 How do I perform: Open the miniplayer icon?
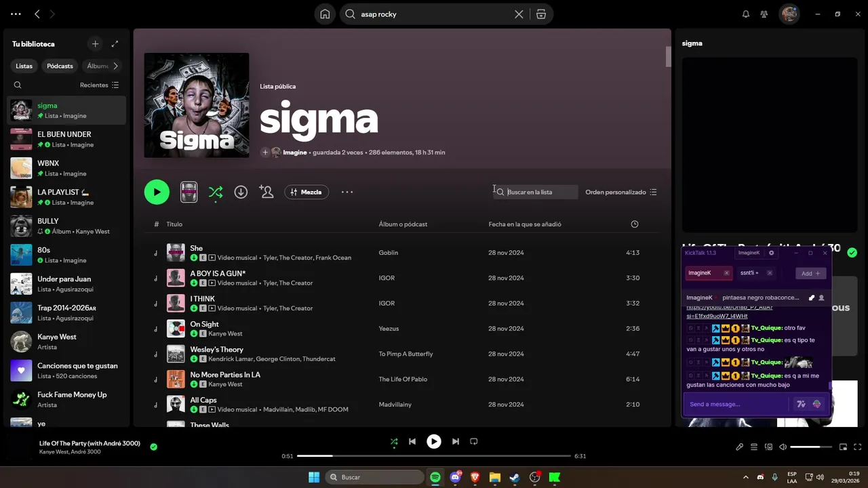(x=844, y=447)
